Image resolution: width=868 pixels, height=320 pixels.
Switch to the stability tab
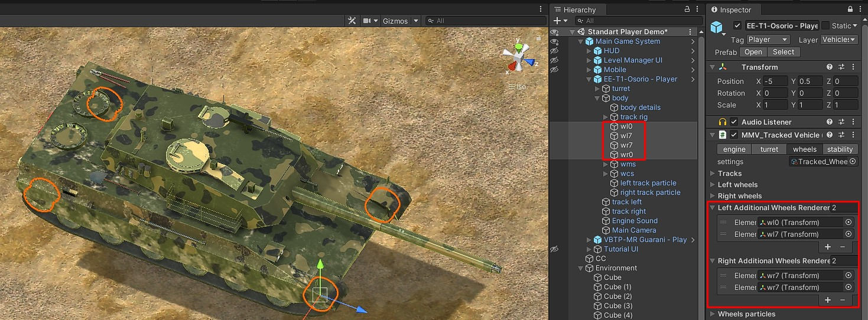point(840,149)
